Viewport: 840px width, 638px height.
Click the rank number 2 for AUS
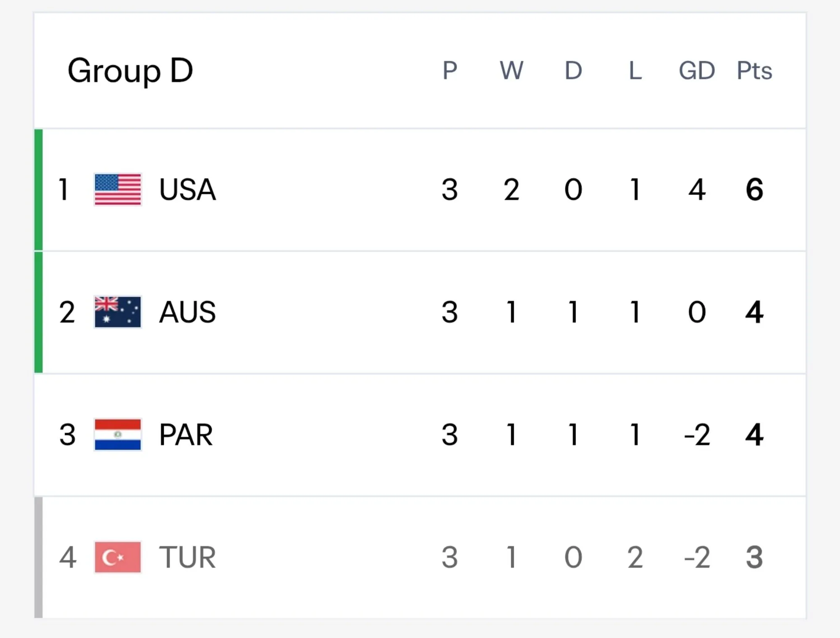click(67, 312)
